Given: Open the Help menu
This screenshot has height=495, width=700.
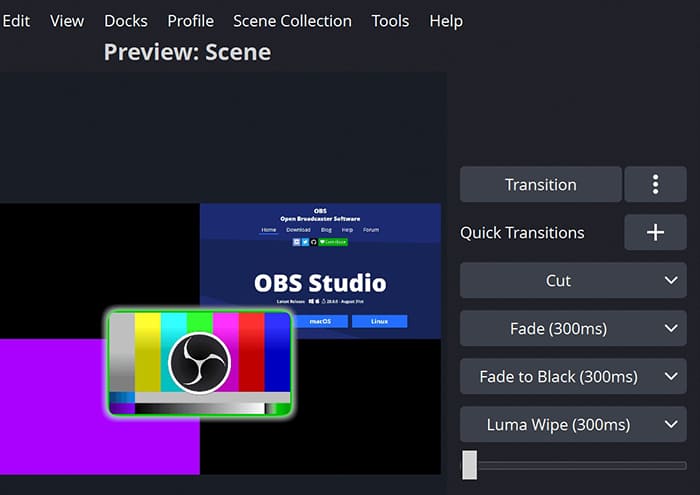Looking at the screenshot, I should click(x=446, y=21).
